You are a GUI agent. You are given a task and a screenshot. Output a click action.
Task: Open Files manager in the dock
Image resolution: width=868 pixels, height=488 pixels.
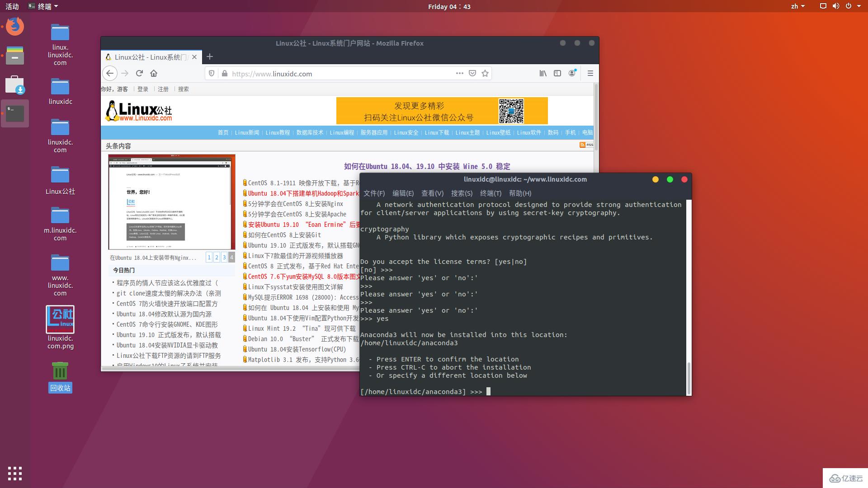(x=15, y=55)
